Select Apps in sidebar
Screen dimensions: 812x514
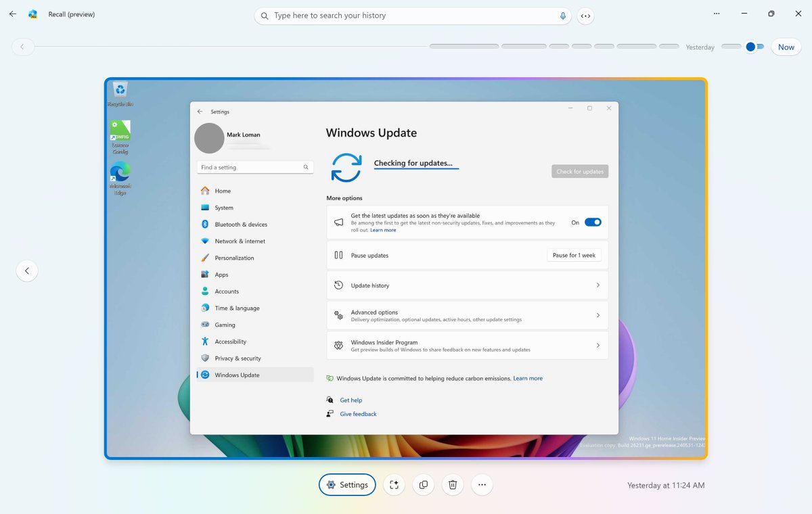click(x=255, y=275)
